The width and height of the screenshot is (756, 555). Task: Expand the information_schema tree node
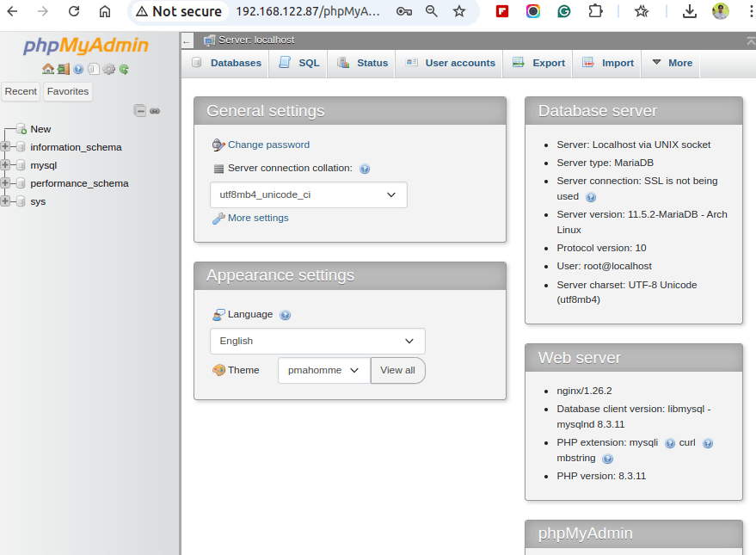pyautogui.click(x=5, y=146)
